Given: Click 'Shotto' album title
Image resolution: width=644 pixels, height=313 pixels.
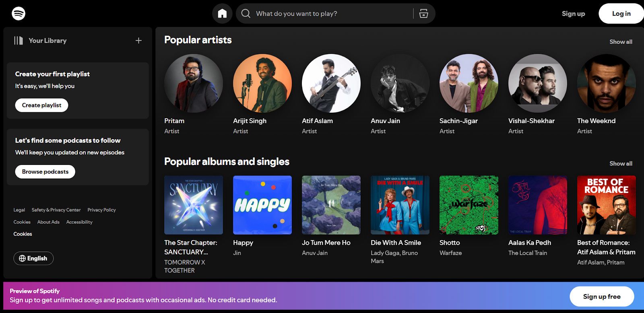Looking at the screenshot, I should click(x=450, y=243).
